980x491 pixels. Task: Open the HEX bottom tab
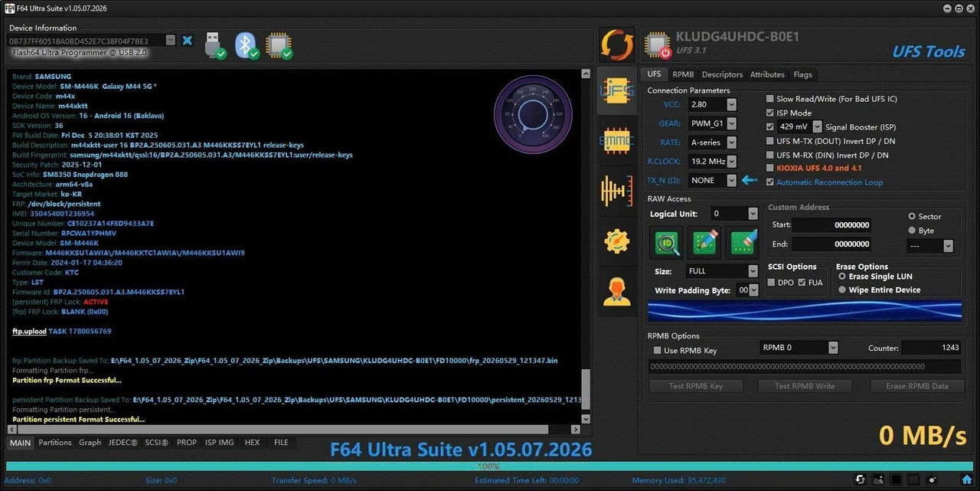click(252, 443)
